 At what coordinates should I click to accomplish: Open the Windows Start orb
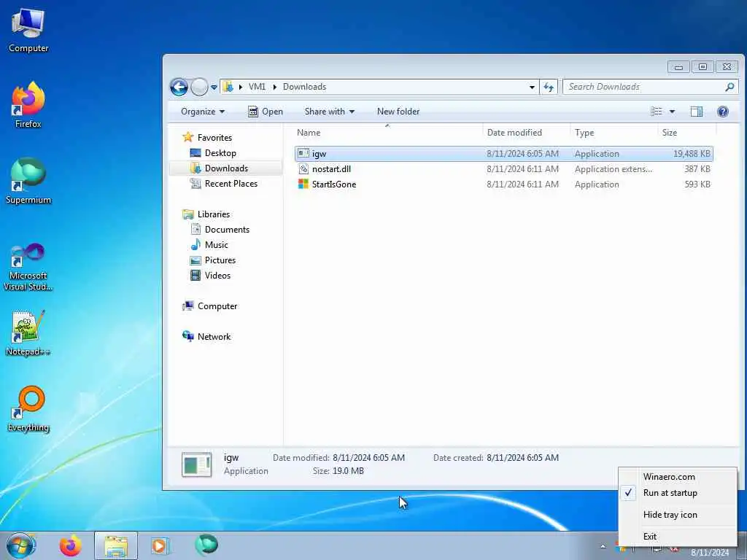tap(20, 545)
